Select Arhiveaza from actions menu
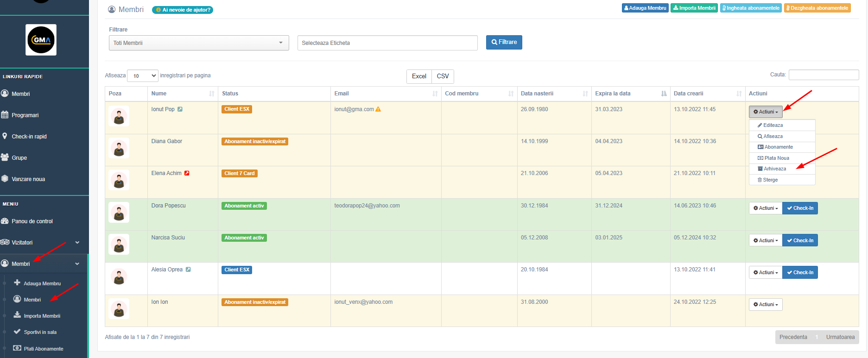Viewport: 868px width, 358px height. click(782, 169)
